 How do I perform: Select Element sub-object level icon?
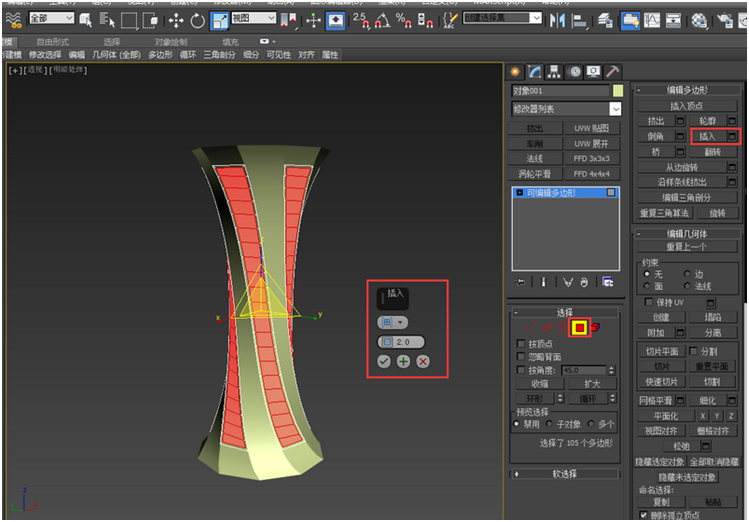coord(595,327)
